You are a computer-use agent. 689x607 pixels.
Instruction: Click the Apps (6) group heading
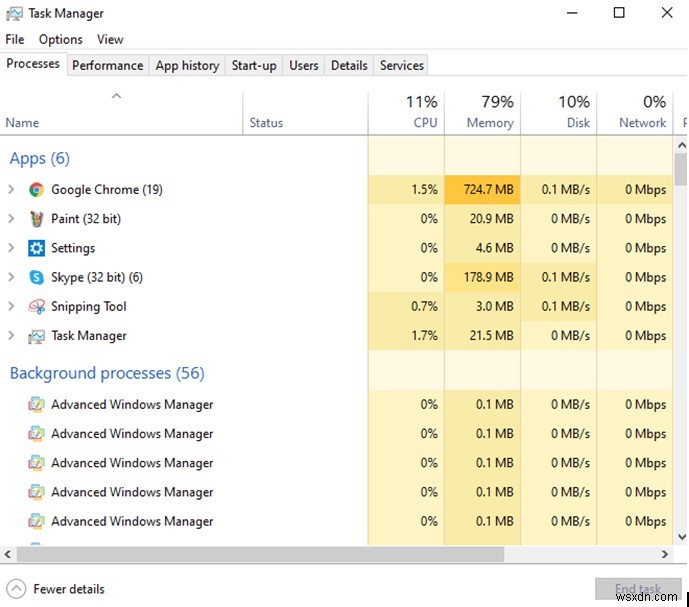pos(40,159)
